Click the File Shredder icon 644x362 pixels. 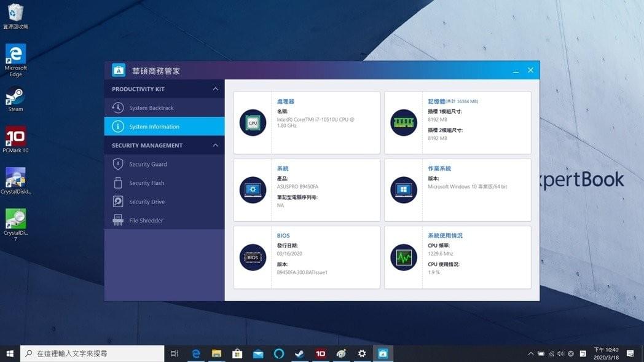[x=118, y=220]
